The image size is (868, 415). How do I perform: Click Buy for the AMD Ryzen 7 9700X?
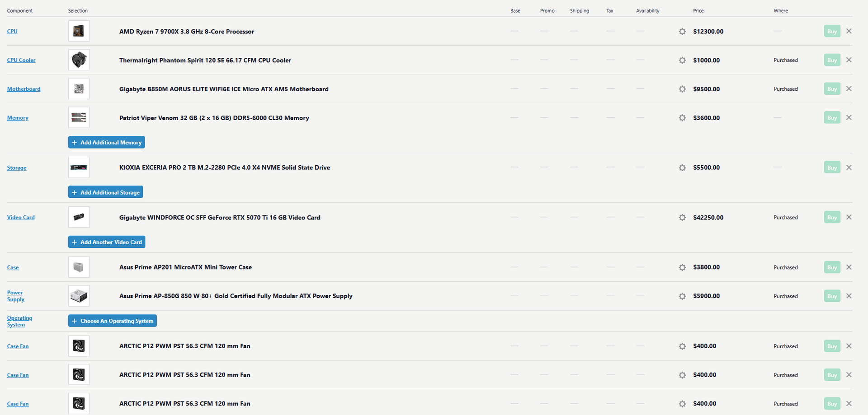point(832,31)
